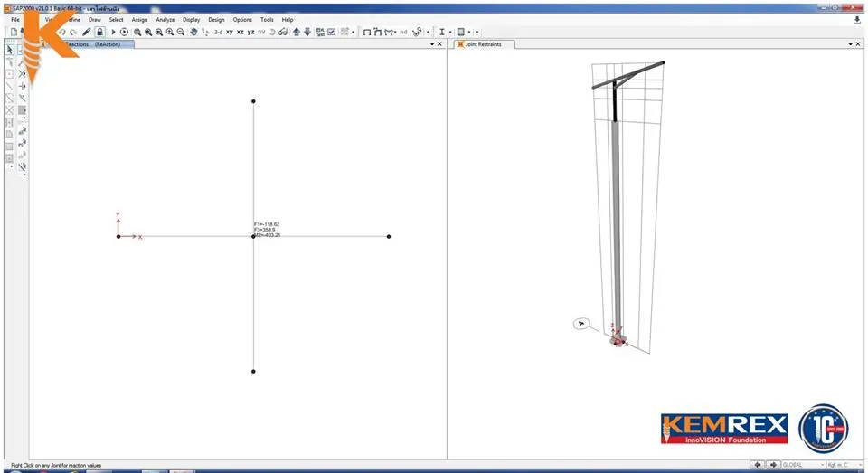
Task: Click Move Down in List arrow
Action: point(307,33)
